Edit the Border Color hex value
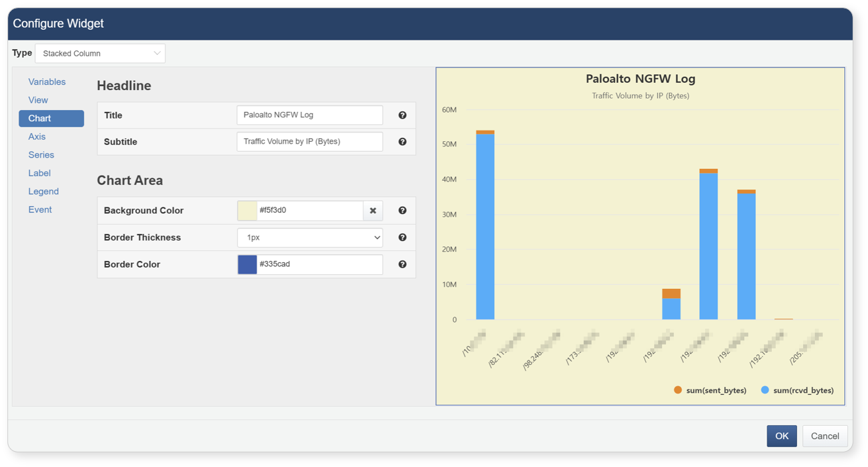Screen dimensions: 868x467 click(x=320, y=264)
